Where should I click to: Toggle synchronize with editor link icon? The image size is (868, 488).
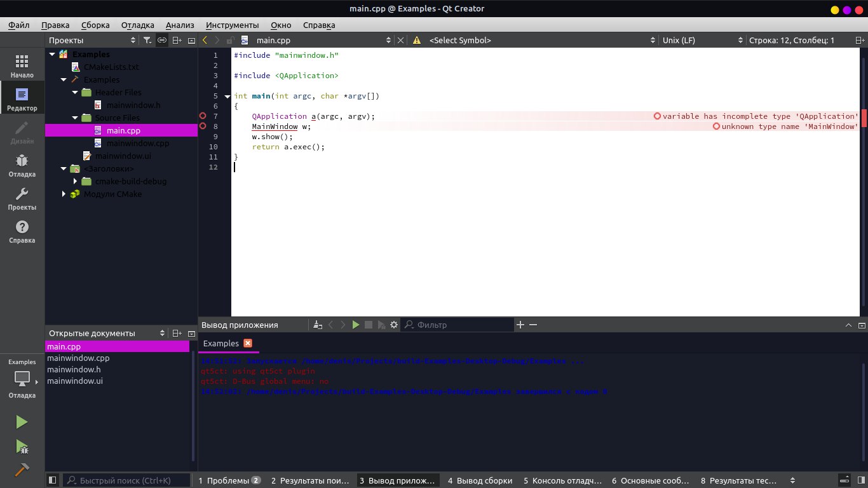coord(162,40)
